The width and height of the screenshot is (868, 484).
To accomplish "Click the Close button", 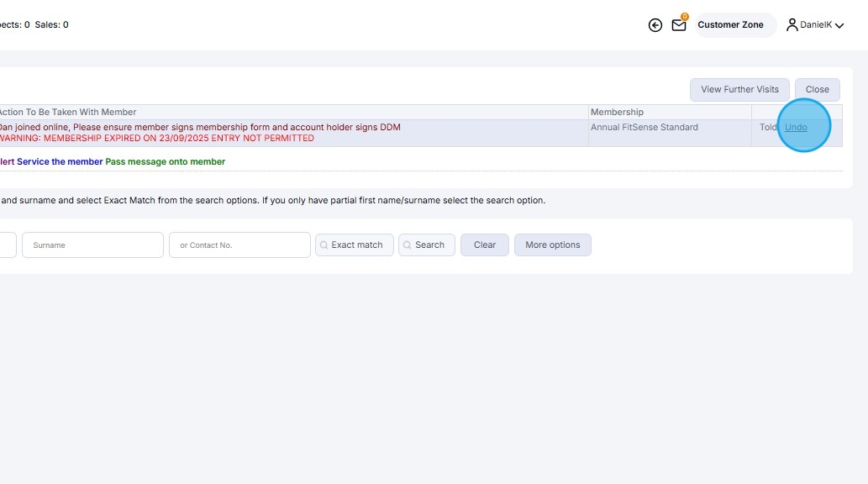I will pyautogui.click(x=817, y=90).
